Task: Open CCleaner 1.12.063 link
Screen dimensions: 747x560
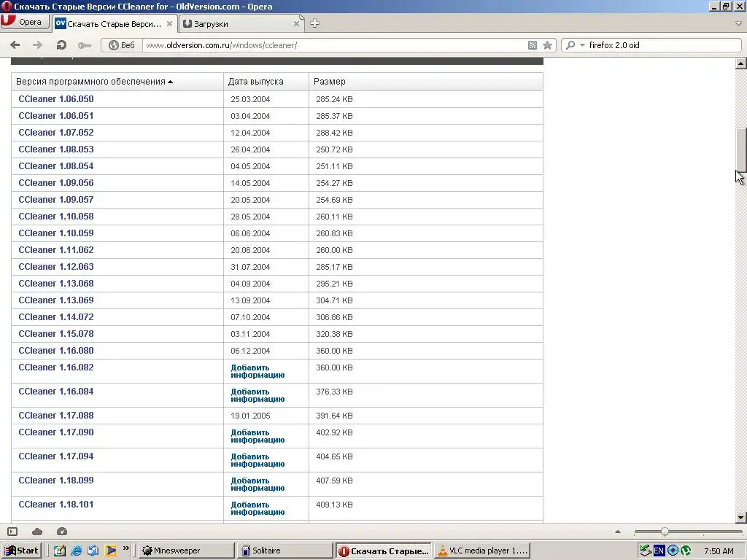Action: click(x=55, y=267)
